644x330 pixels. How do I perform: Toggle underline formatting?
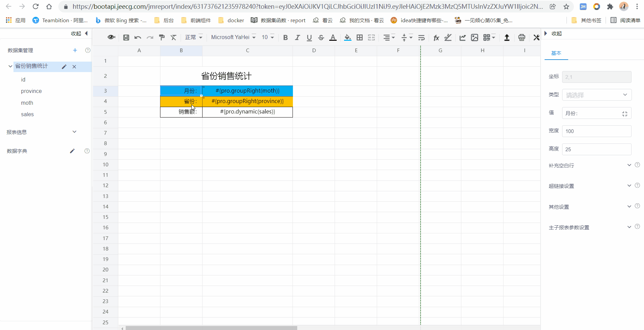pyautogui.click(x=309, y=37)
